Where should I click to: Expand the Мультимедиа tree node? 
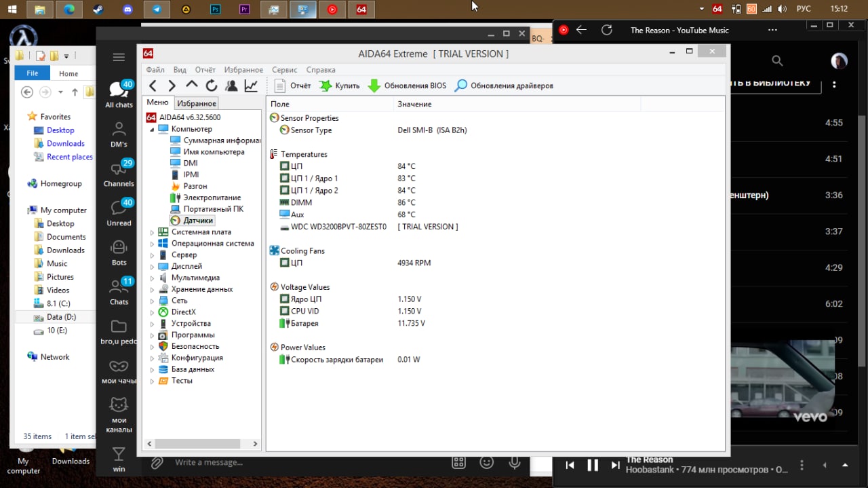point(152,278)
